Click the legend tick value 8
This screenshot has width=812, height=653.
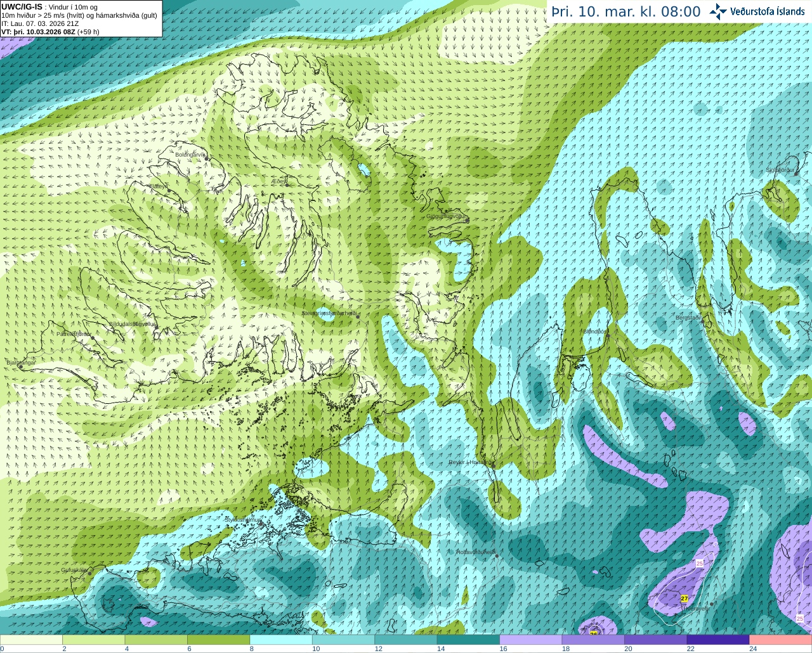click(252, 649)
